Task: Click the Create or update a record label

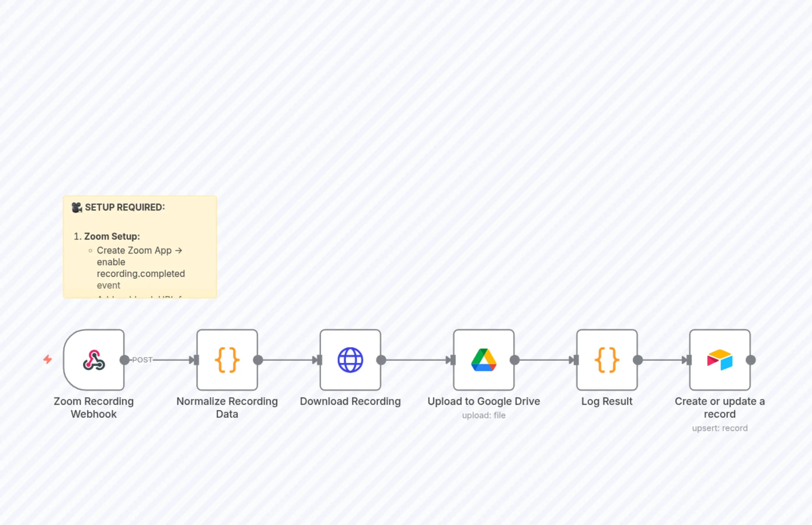Action: (x=719, y=408)
